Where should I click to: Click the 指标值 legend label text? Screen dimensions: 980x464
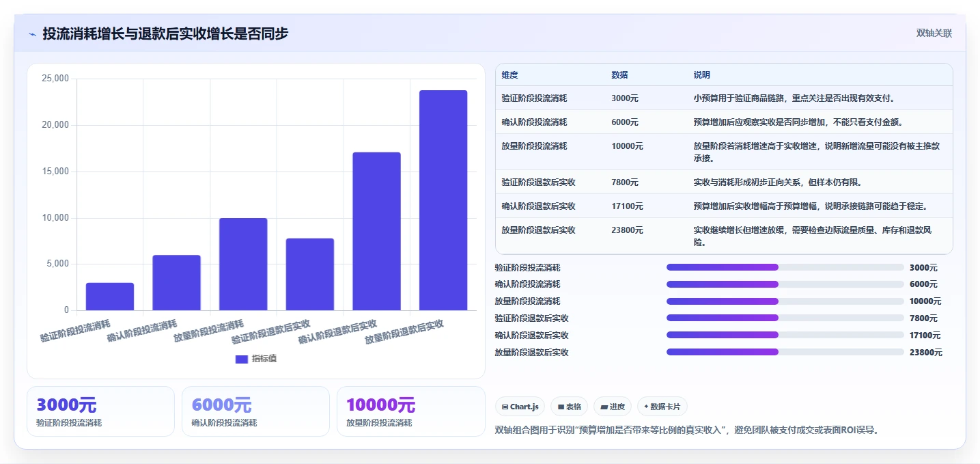click(x=264, y=359)
